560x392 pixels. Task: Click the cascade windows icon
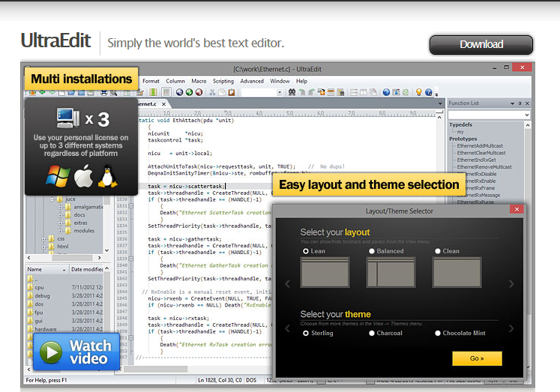click(x=373, y=92)
